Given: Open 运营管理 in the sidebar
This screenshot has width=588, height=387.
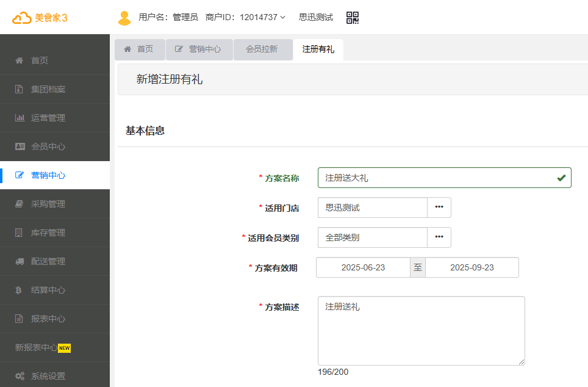Looking at the screenshot, I should coord(55,118).
